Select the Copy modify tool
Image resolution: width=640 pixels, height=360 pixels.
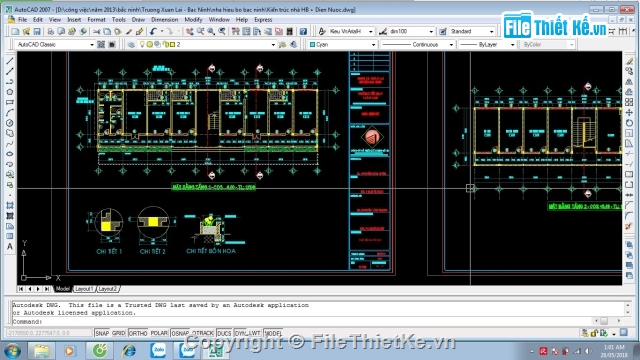629,71
